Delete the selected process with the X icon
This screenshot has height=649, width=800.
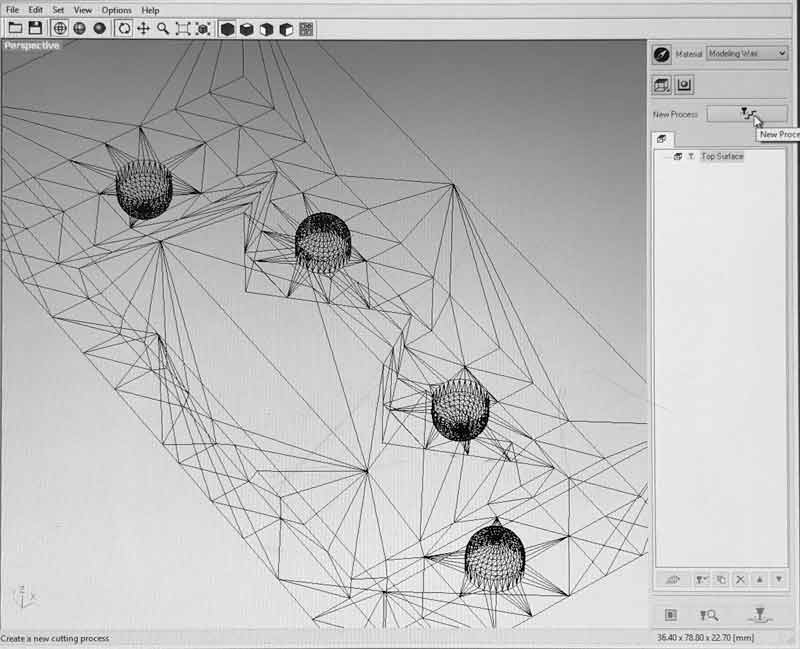tap(740, 579)
